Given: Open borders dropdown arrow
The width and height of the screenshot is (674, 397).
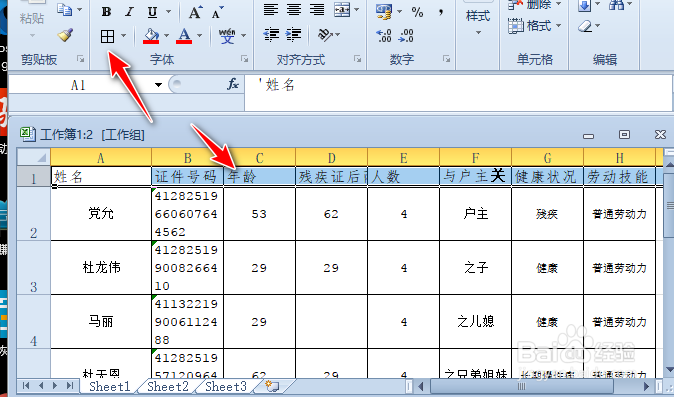Looking at the screenshot, I should tap(123, 37).
